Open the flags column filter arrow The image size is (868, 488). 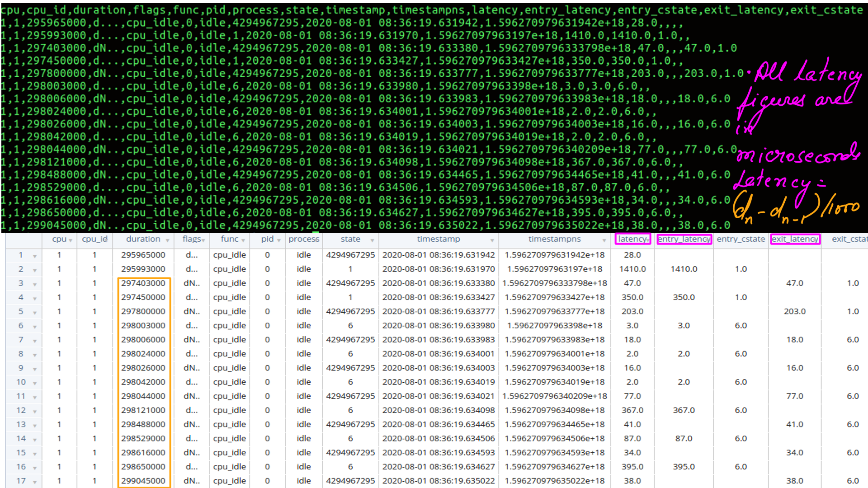[x=203, y=240]
